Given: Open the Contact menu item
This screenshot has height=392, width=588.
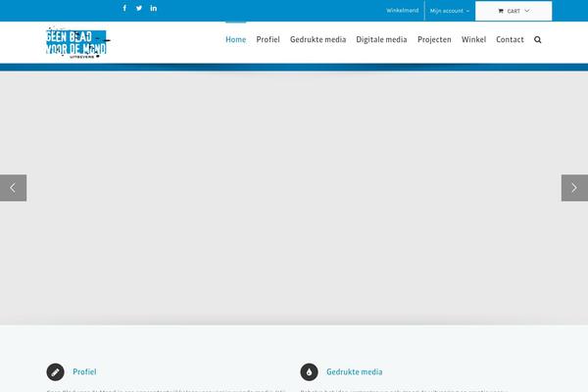Looking at the screenshot, I should pos(510,39).
